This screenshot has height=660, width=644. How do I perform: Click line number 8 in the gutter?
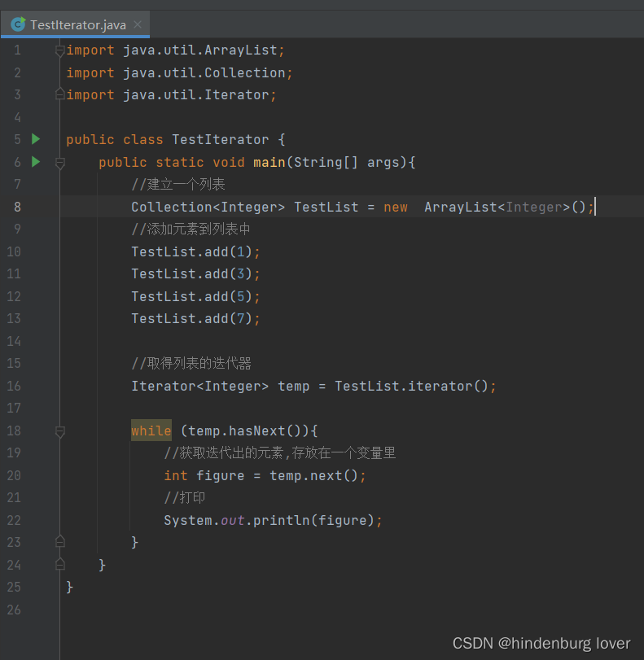[x=17, y=207]
